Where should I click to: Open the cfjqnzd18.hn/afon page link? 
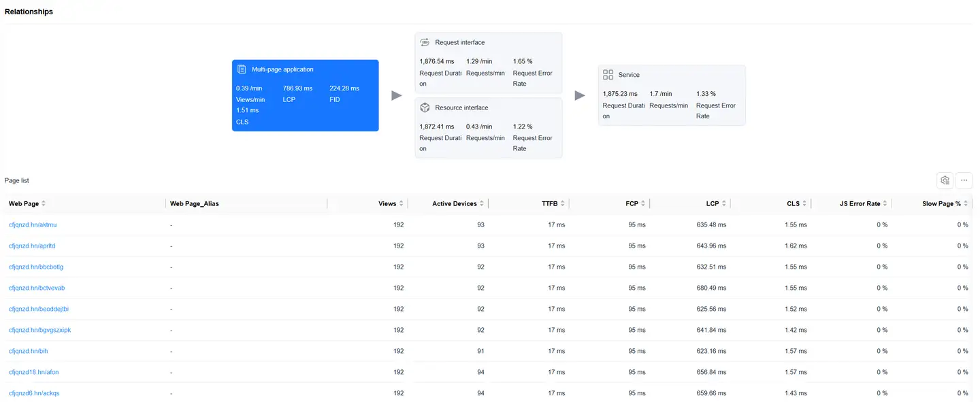click(34, 372)
